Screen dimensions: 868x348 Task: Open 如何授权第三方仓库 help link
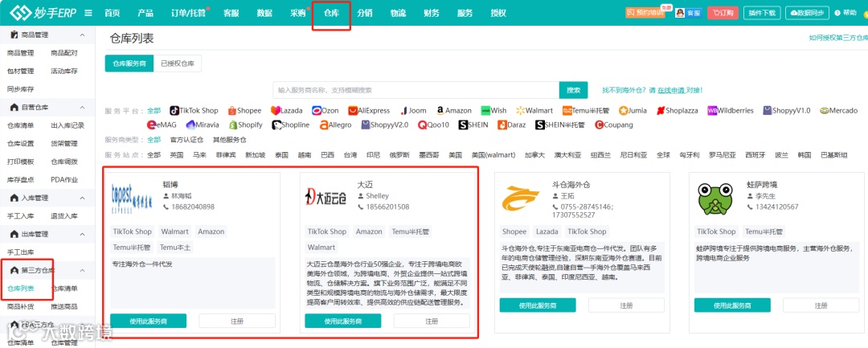[838, 38]
